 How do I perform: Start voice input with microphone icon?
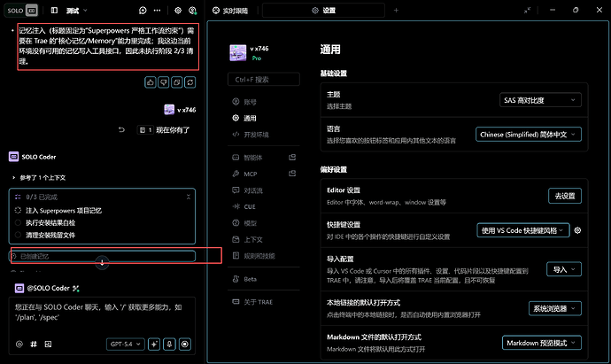(x=169, y=345)
